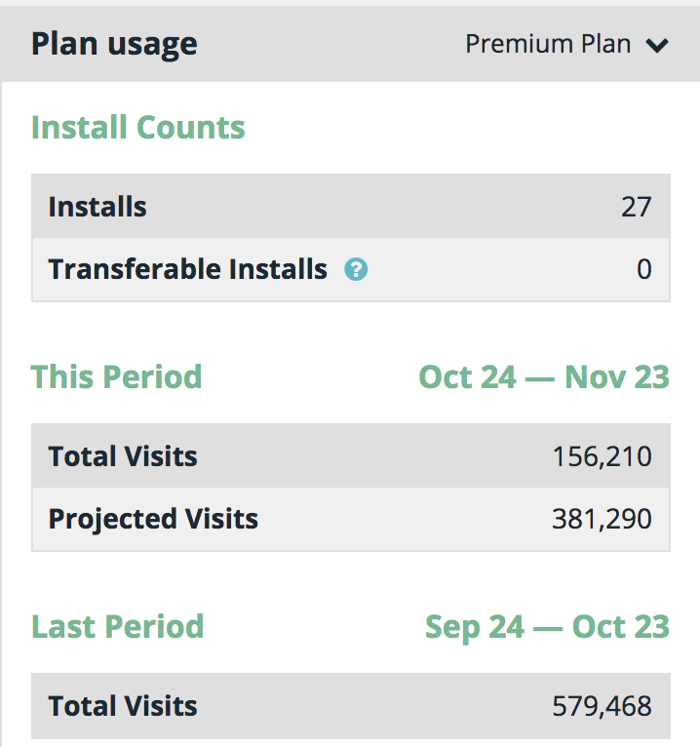Screen dimensions: 700x747
Task: Click the 156,210 total visits value
Action: tap(602, 456)
